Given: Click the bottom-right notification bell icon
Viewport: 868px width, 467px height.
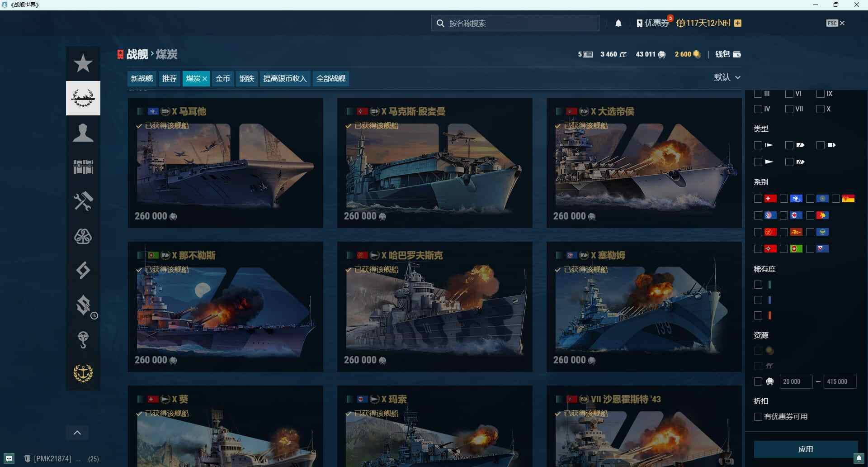Looking at the screenshot, I should pyautogui.click(x=859, y=458).
